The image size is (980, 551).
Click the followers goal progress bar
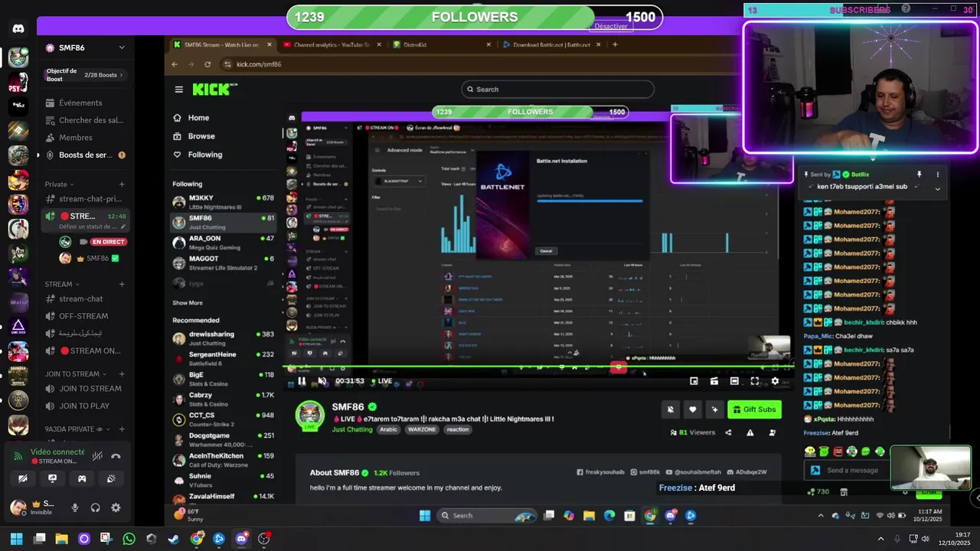pyautogui.click(x=475, y=17)
